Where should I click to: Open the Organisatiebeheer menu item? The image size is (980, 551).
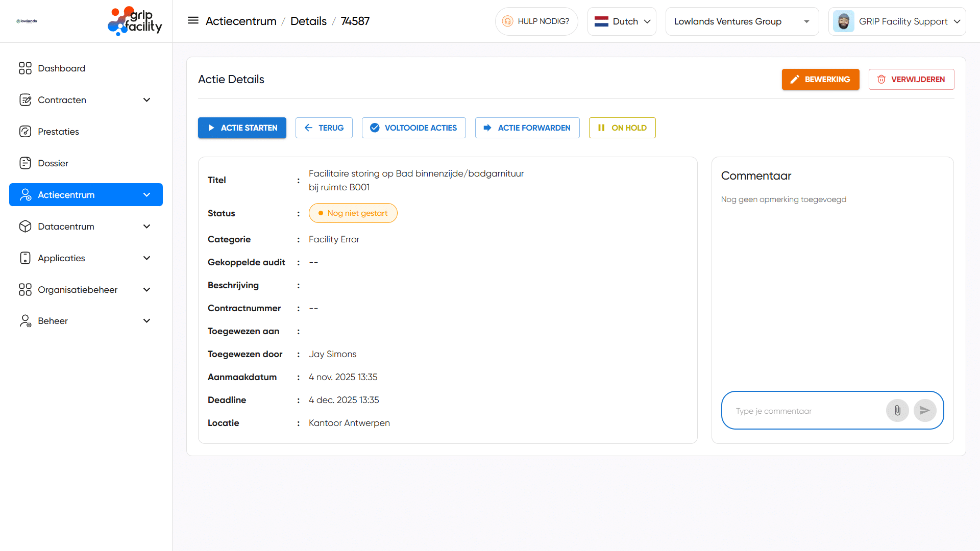click(x=78, y=290)
